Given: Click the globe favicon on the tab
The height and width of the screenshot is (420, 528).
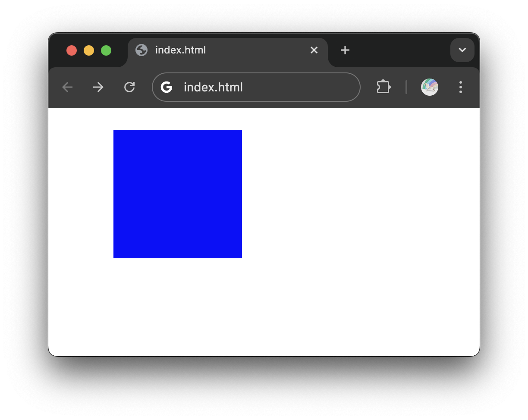Looking at the screenshot, I should pyautogui.click(x=141, y=50).
